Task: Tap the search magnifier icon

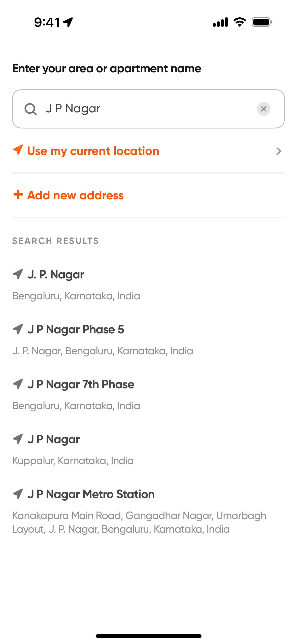Action: pos(30,109)
